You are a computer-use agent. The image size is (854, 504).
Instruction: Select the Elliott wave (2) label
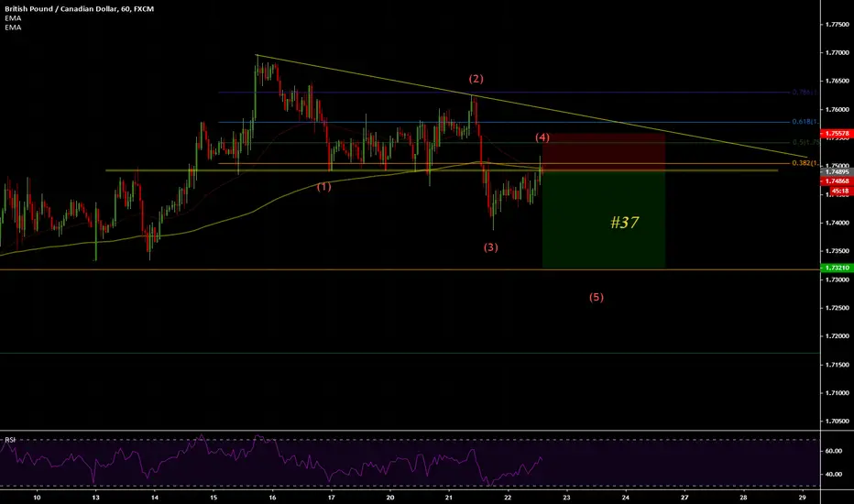tap(476, 79)
